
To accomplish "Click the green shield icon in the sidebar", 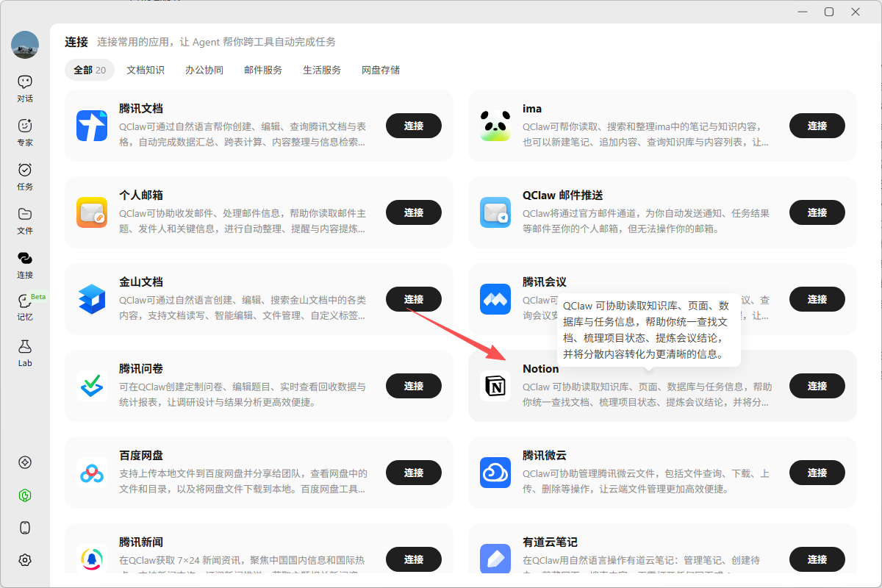I will (x=25, y=495).
